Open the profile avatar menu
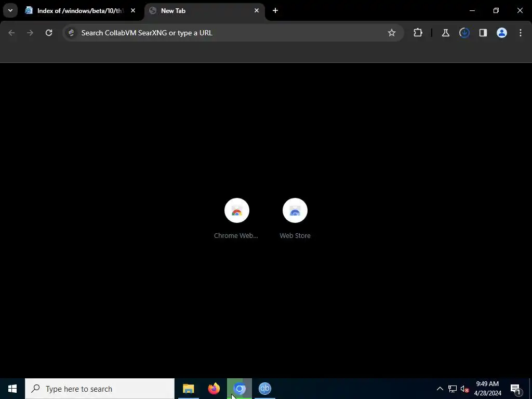This screenshot has height=399, width=532. click(501, 33)
